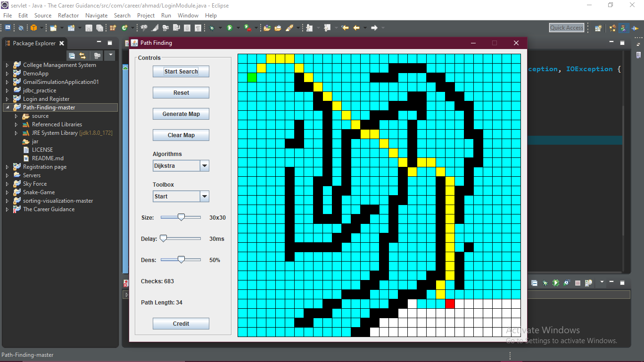Click the Start Search button
The image size is (644, 362).
pos(181,72)
